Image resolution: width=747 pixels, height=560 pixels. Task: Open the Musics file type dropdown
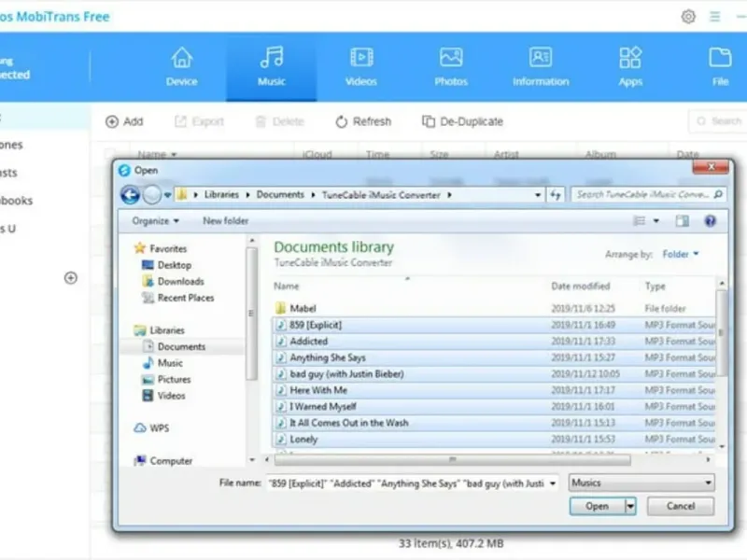[x=641, y=483]
